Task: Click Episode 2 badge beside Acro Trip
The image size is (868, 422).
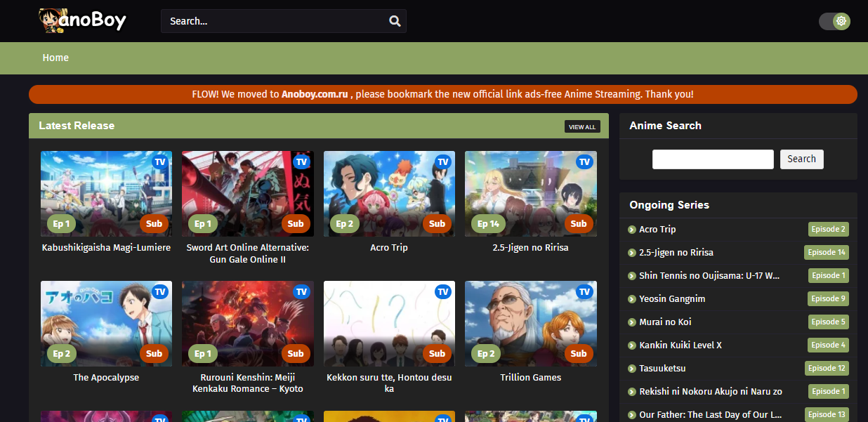Action: pyautogui.click(x=829, y=230)
